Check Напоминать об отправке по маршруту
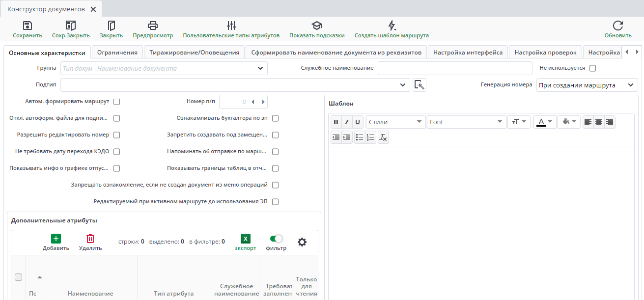 tap(276, 152)
